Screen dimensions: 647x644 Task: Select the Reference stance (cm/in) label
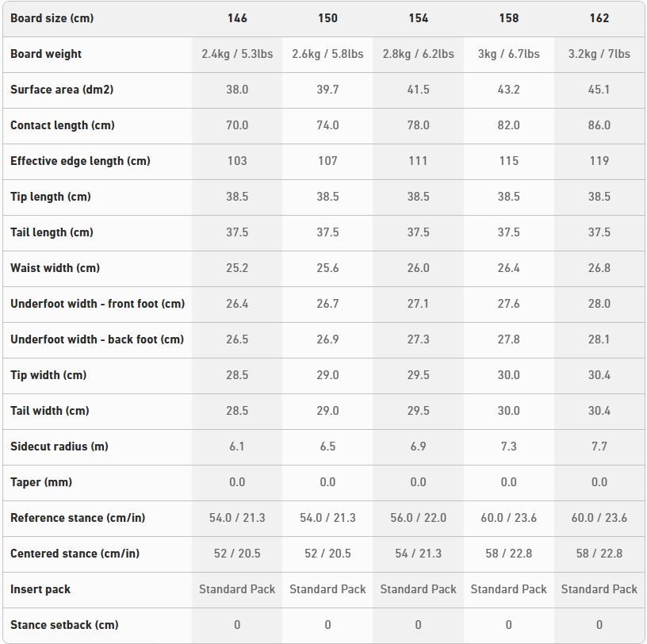(x=78, y=518)
